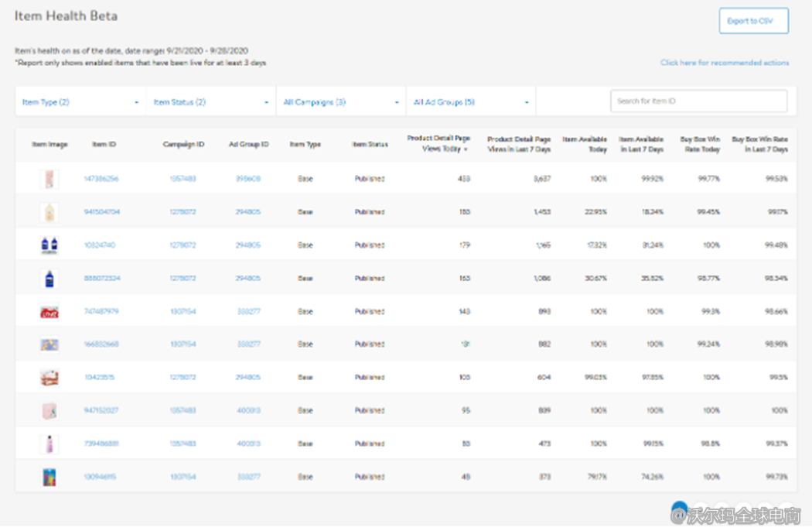Click product thumbnail for item 147386256
This screenshot has width=812, height=531.
click(49, 179)
